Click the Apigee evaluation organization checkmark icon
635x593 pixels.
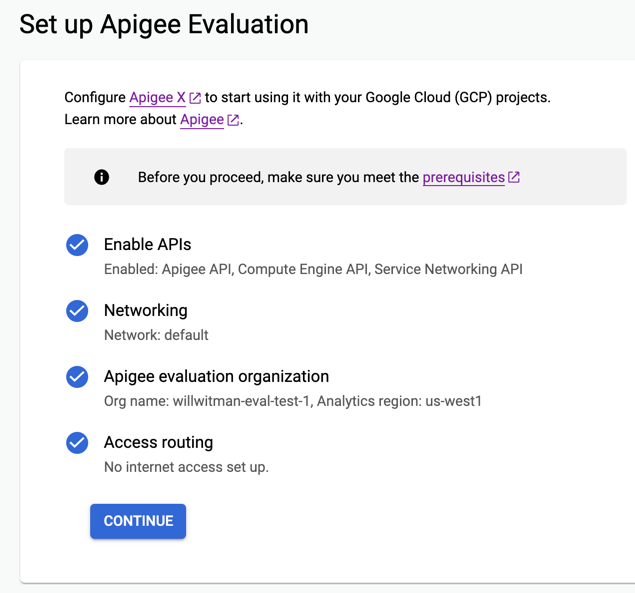77,377
